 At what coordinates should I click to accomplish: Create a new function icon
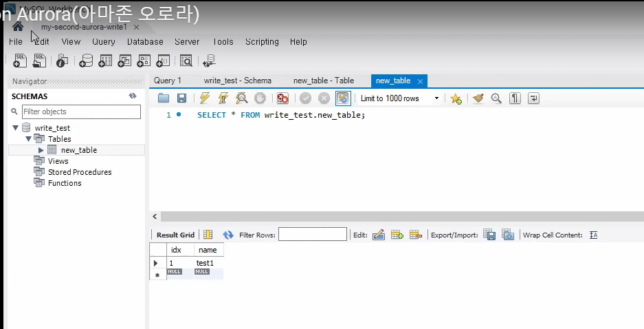tap(163, 61)
